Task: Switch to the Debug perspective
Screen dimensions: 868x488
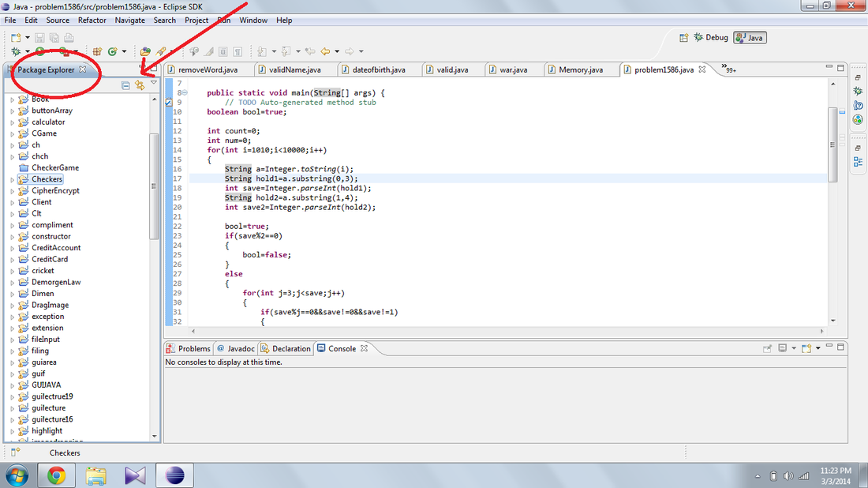Action: [711, 37]
